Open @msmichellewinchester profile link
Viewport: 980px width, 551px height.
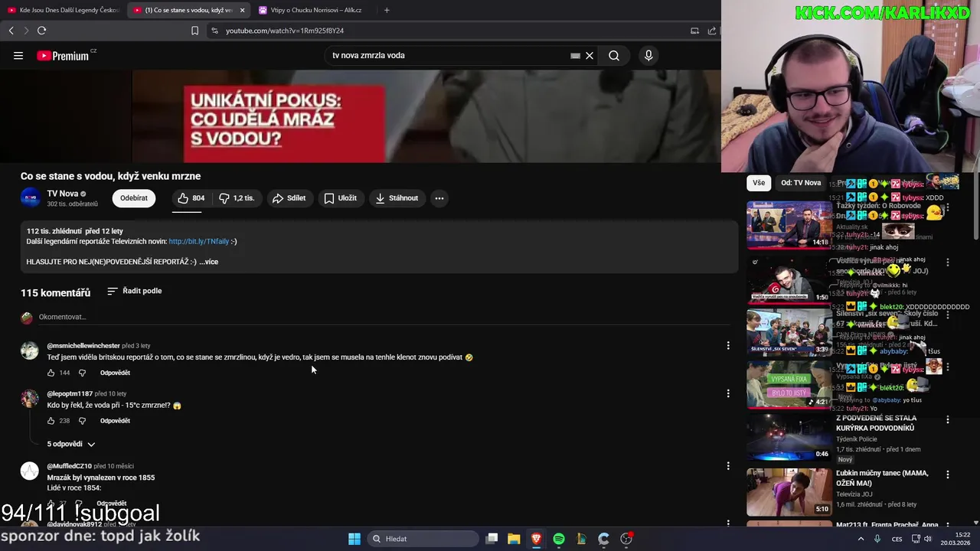pos(83,346)
